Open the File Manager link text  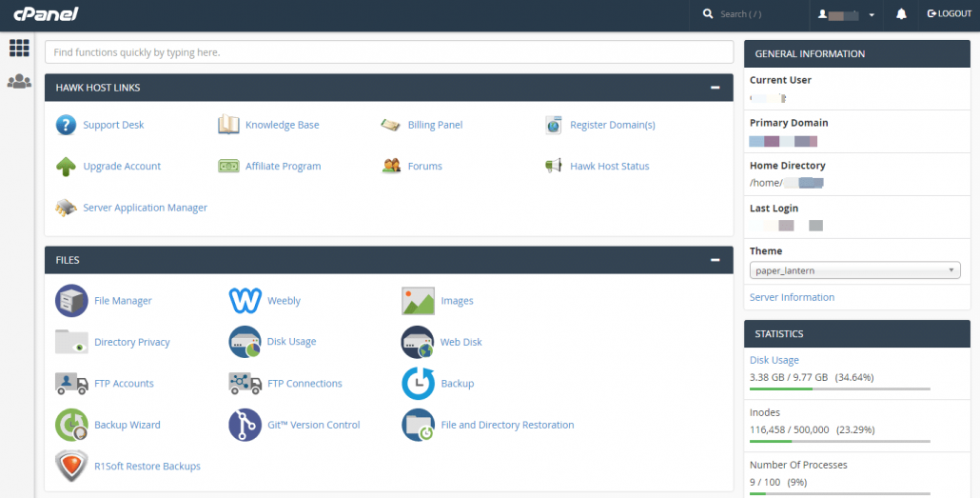pyautogui.click(x=123, y=301)
